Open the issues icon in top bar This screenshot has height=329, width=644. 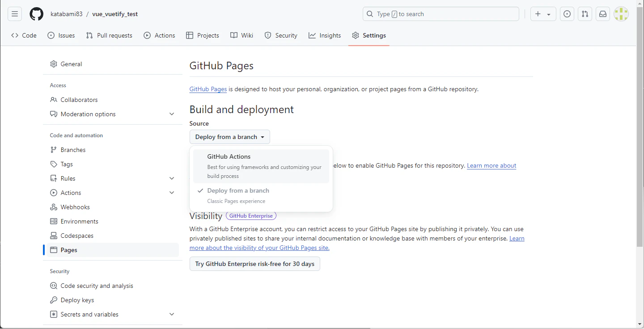point(567,14)
